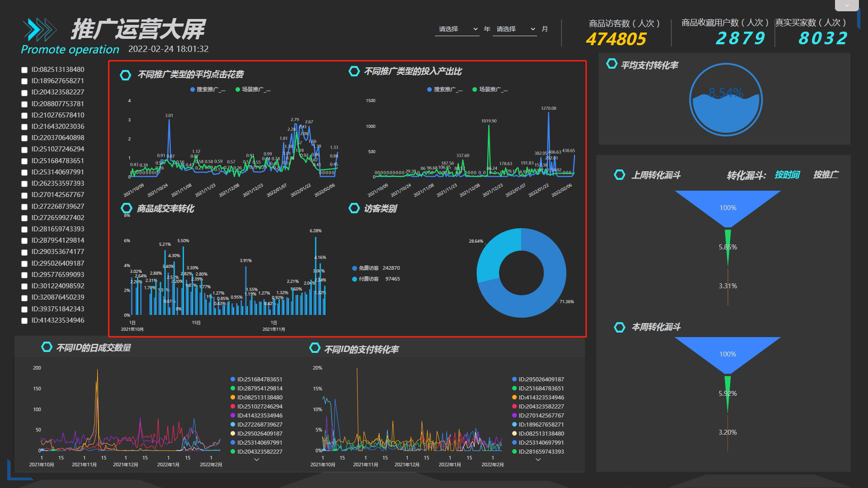The width and height of the screenshot is (868, 488).
Task: Toggle 场景推广 legend dot in click cost chart
Action: tap(238, 89)
